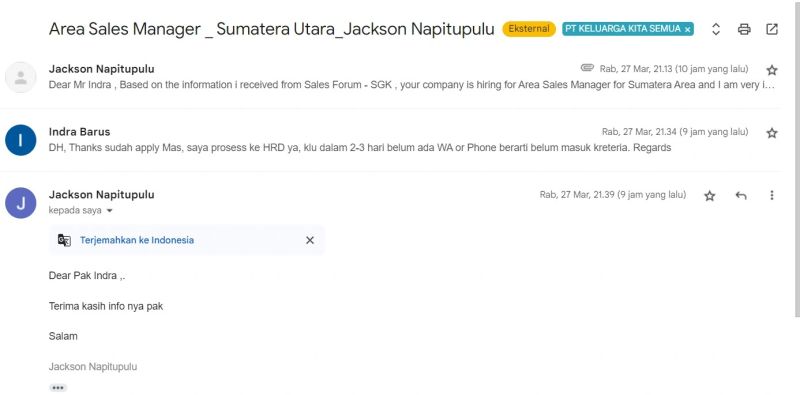
Task: Remove PT KELUARGA KITA SEMUA label
Action: (687, 30)
